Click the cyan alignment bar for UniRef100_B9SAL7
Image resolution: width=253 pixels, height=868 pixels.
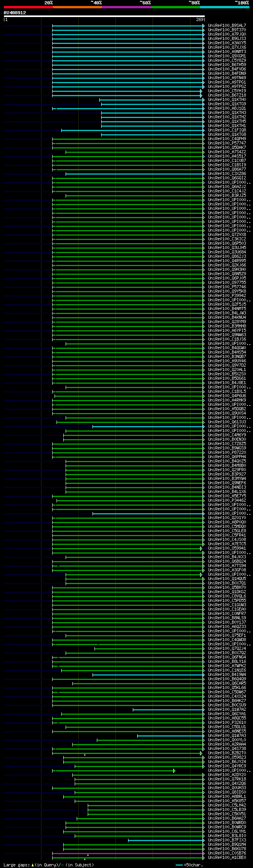coord(128,26)
